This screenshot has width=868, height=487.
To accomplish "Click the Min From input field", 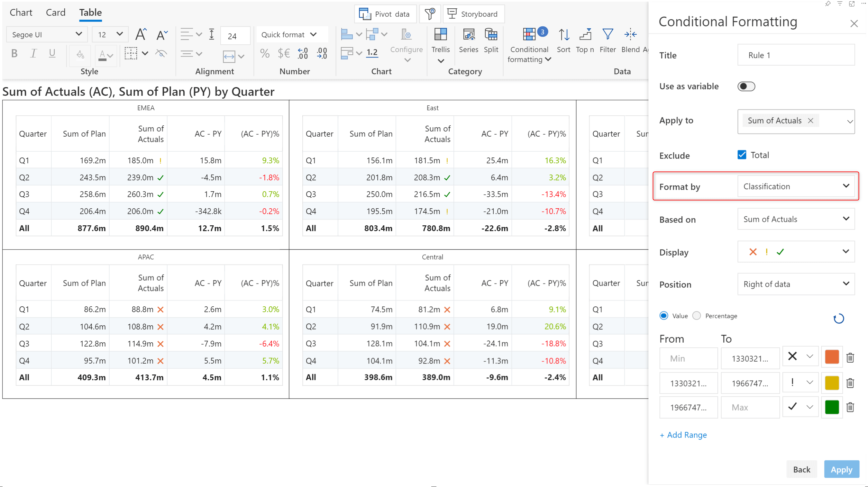I will [x=688, y=358].
